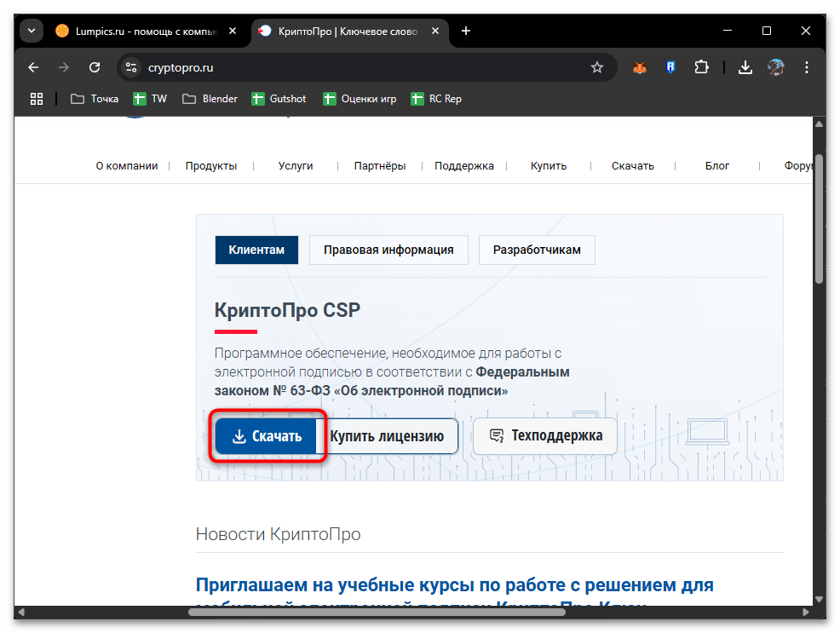This screenshot has height=633, width=840.
Task: Open Chrome three-dot menu
Action: point(806,67)
